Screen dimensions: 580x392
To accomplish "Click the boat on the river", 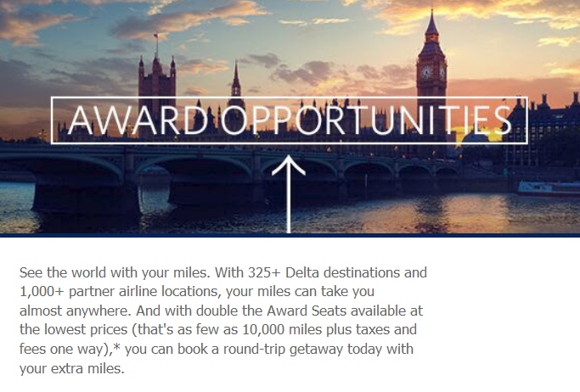I will point(548,188).
